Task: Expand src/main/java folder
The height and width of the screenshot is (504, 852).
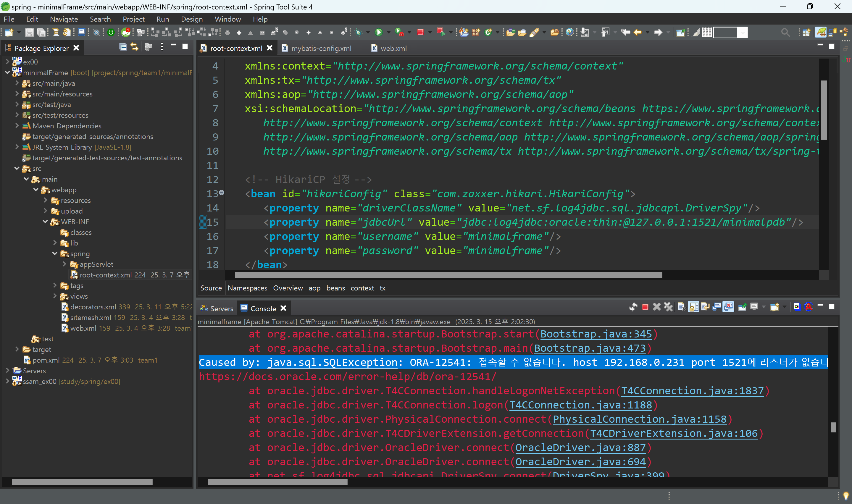Action: (17, 83)
